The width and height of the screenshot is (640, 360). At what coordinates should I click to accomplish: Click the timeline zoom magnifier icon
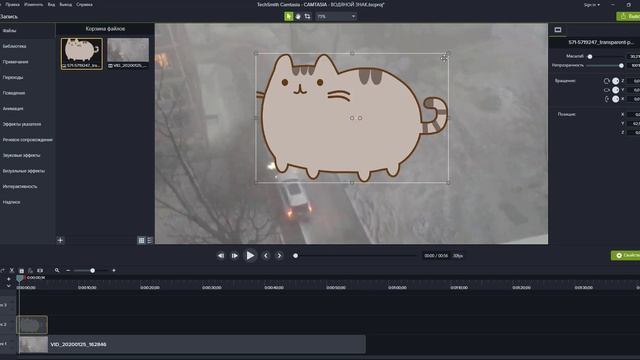click(x=57, y=270)
